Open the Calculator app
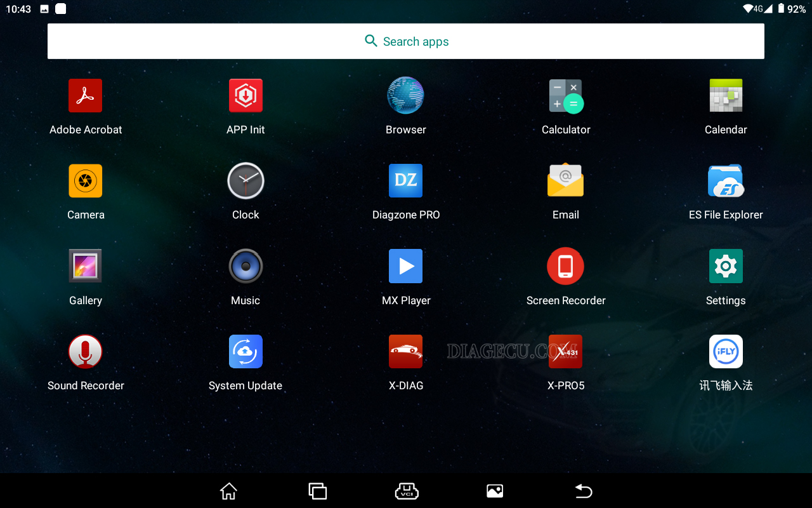The image size is (812, 508). click(x=565, y=96)
